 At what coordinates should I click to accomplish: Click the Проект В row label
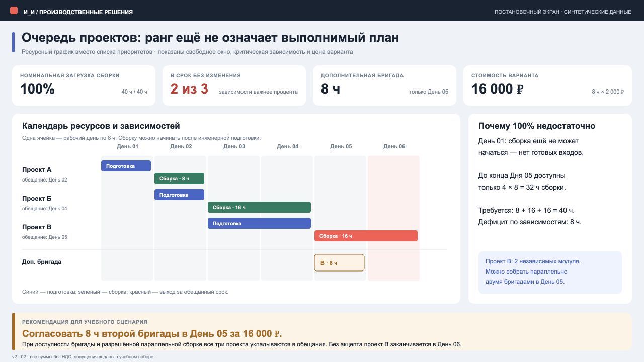click(x=37, y=227)
